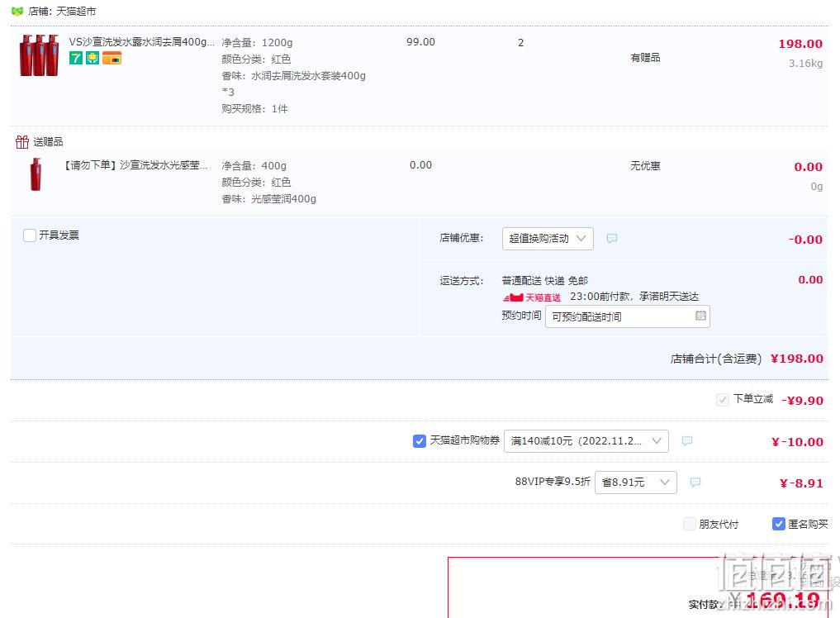
Task: Click calendar icon in delivery time field
Action: [700, 316]
